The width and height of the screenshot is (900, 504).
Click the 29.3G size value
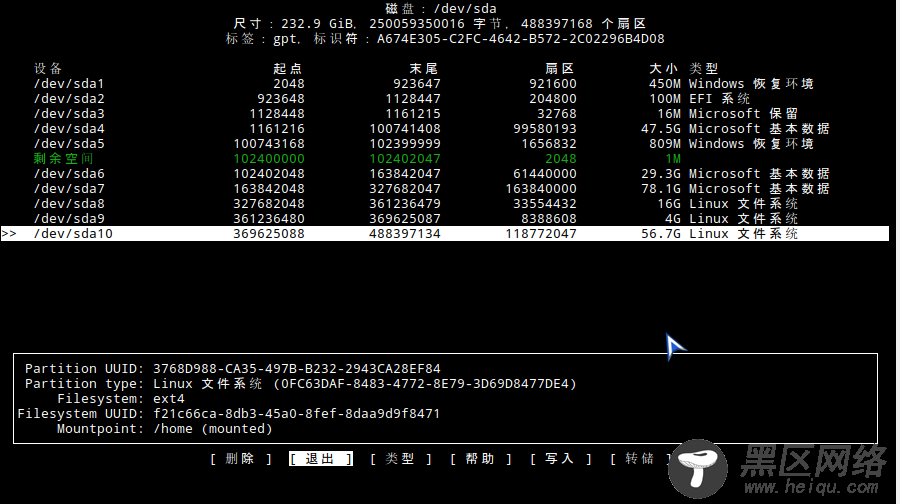click(661, 173)
